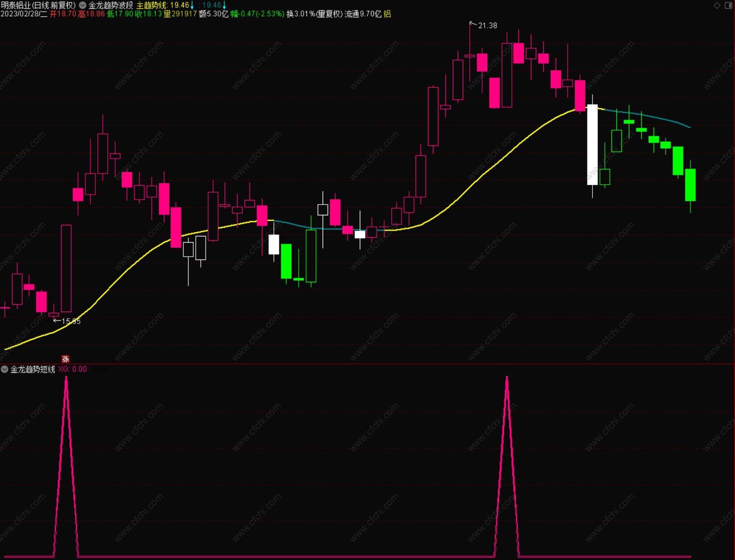Click the red 涨 marker below the chart
The width and height of the screenshot is (735, 560).
coord(66,359)
